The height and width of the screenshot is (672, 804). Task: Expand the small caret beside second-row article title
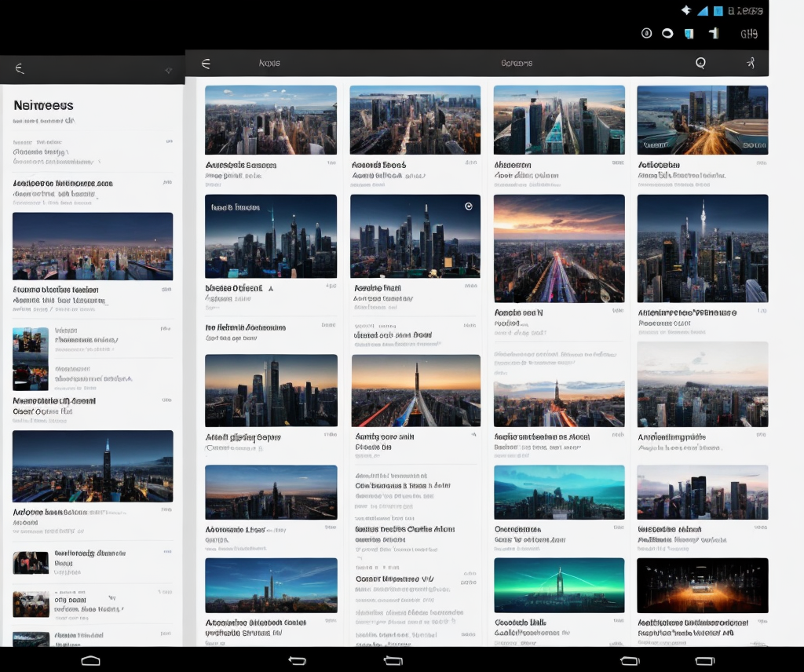pyautogui.click(x=271, y=289)
